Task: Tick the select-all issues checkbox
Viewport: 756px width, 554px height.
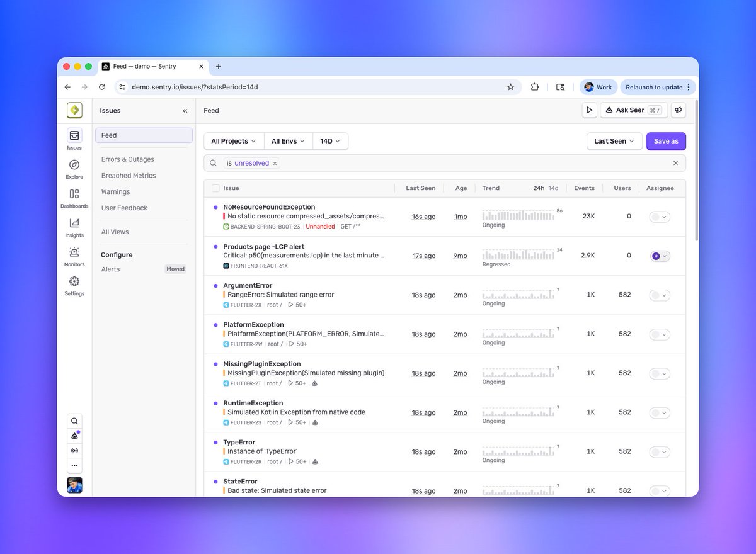Action: coord(216,188)
